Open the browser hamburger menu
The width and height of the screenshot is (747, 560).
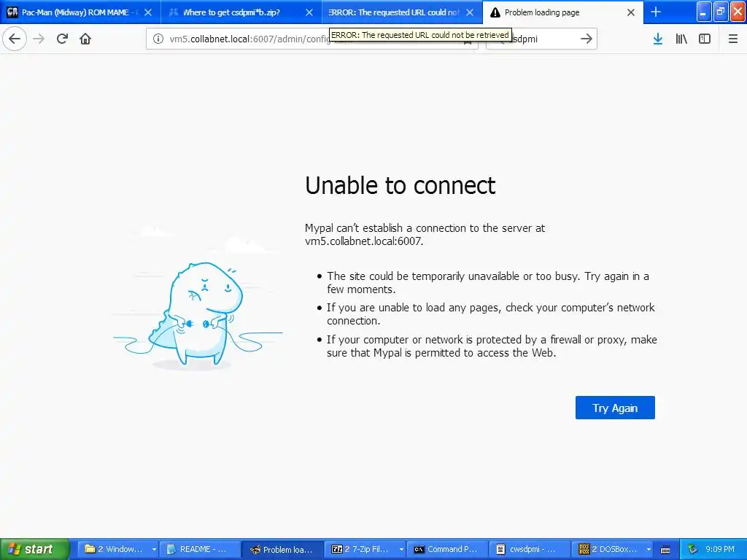[733, 39]
